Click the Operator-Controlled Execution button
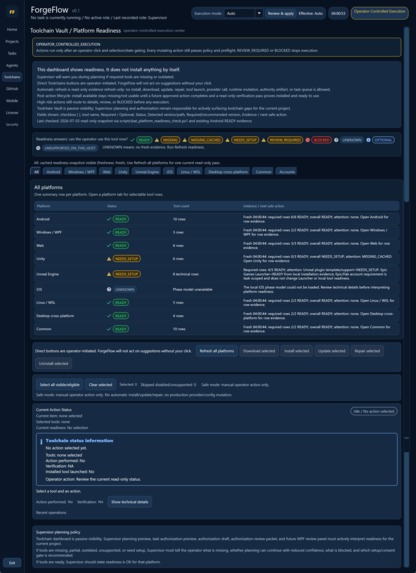 click(x=379, y=12)
